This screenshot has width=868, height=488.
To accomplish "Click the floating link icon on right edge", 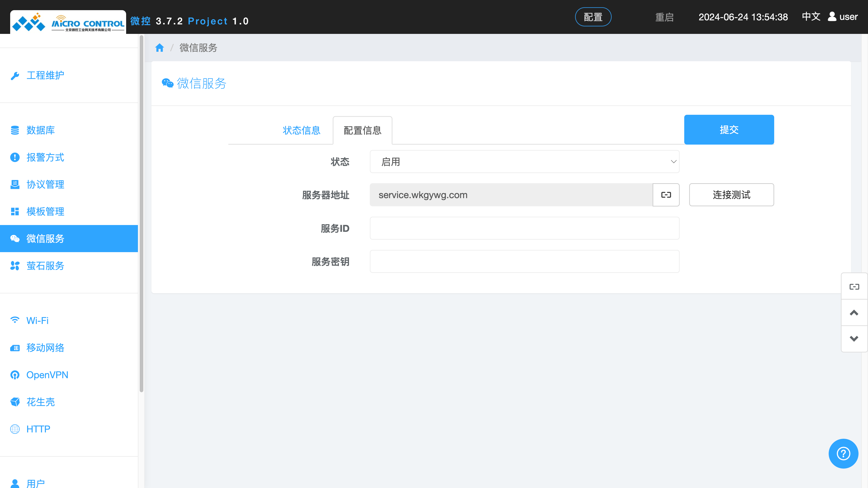I will pyautogui.click(x=854, y=287).
